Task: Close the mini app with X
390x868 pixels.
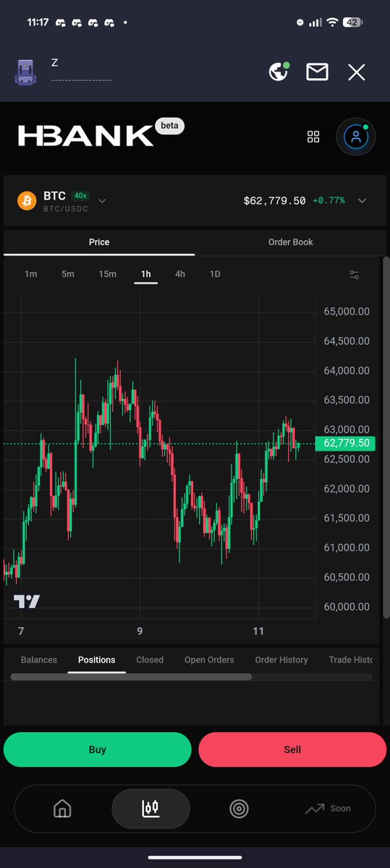Action: point(356,72)
